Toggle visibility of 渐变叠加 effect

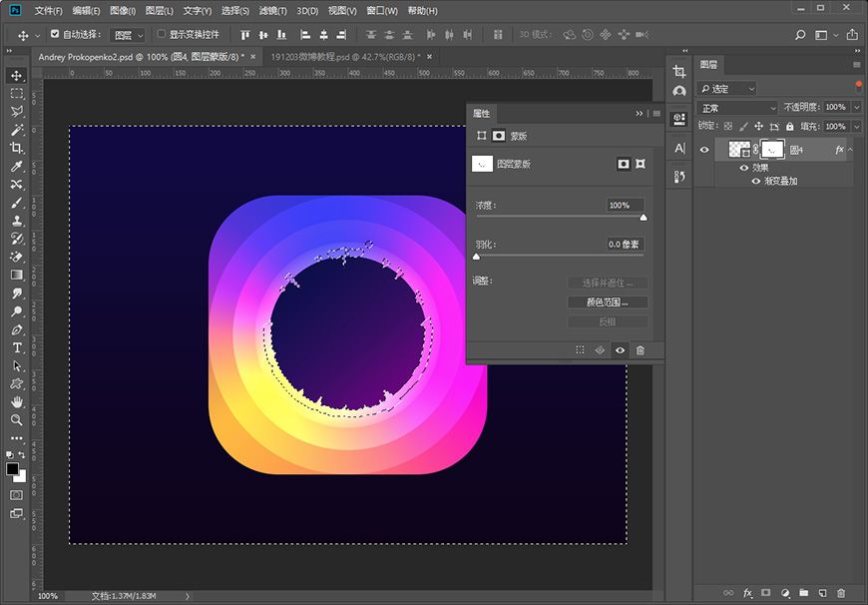[x=755, y=181]
